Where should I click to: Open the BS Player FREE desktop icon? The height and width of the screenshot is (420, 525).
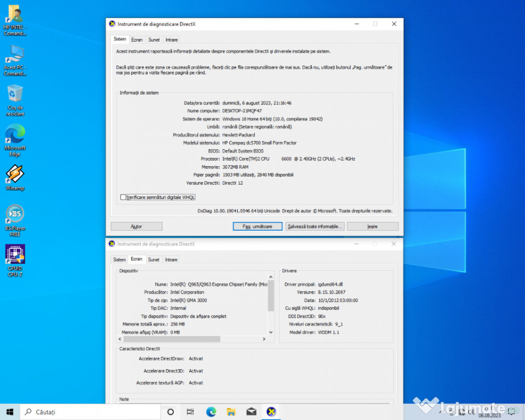[x=15, y=214]
